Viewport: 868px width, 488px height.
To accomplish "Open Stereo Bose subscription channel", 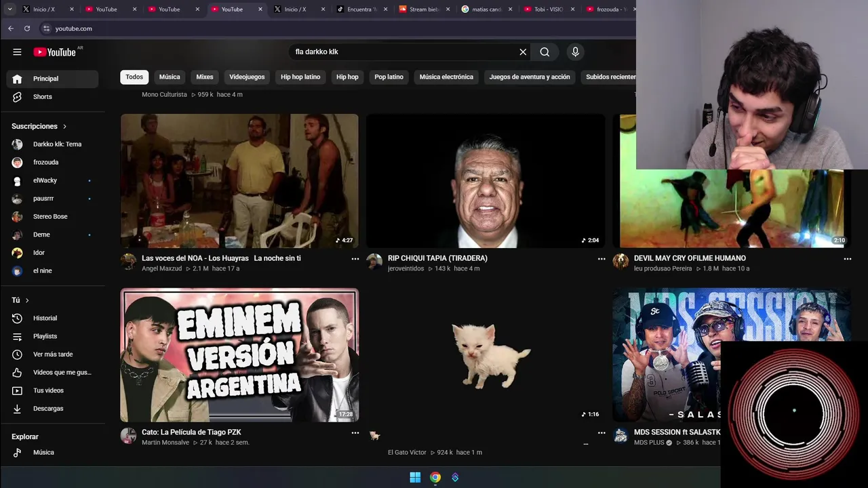I will click(x=52, y=217).
